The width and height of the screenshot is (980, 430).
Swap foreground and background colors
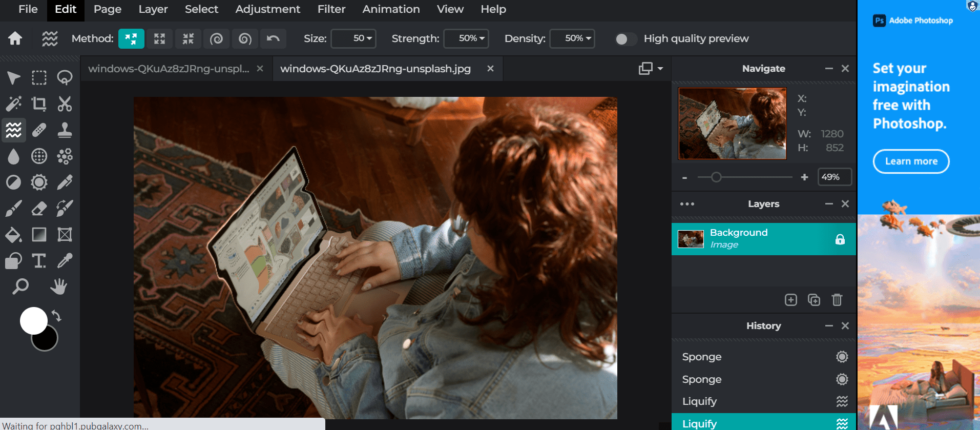pyautogui.click(x=56, y=316)
